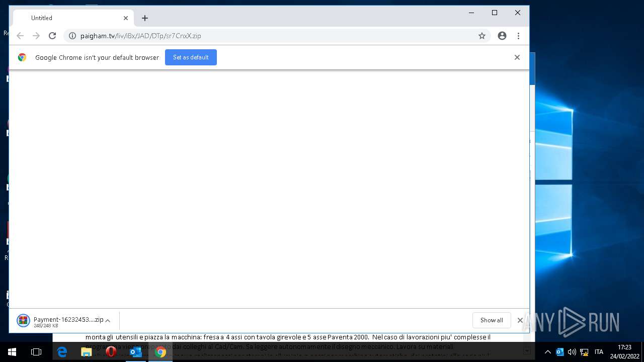Open the Chrome profile menu

pos(502,36)
